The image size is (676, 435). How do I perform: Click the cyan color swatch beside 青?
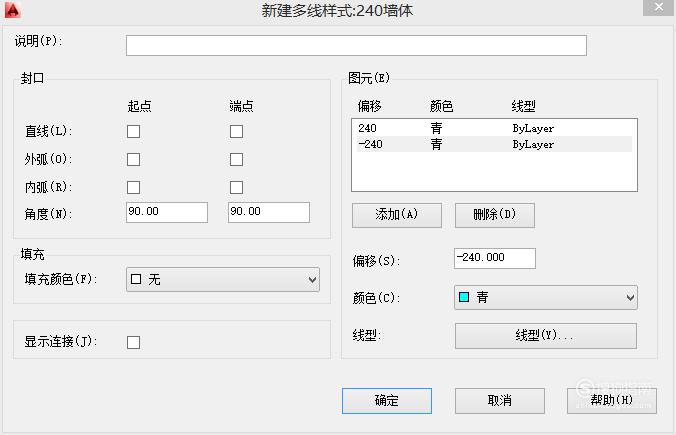(464, 297)
